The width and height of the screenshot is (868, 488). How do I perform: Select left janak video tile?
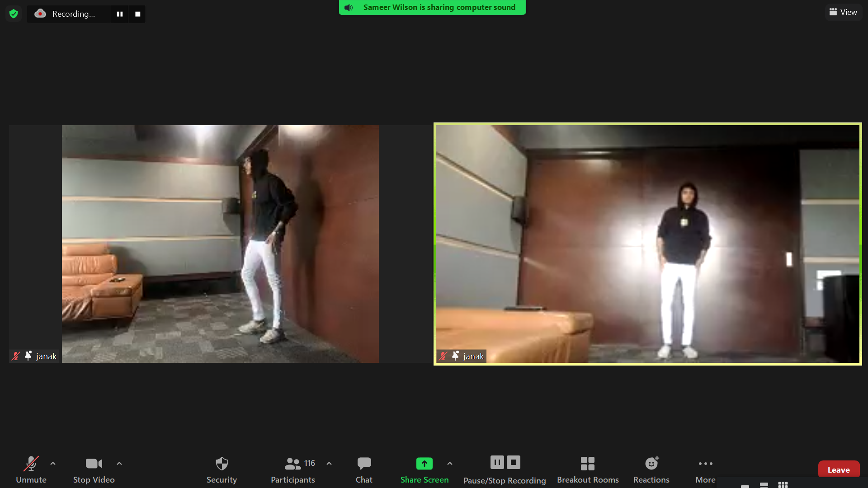tap(220, 244)
